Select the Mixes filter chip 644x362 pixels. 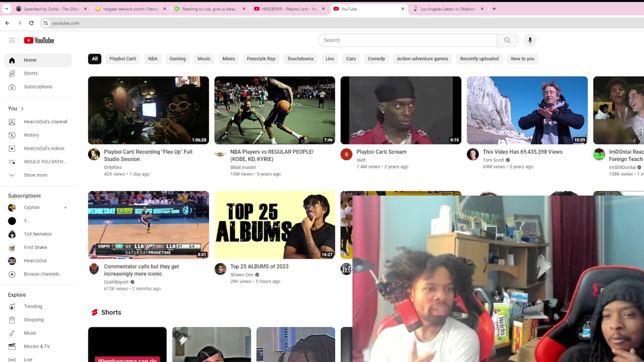point(229,59)
